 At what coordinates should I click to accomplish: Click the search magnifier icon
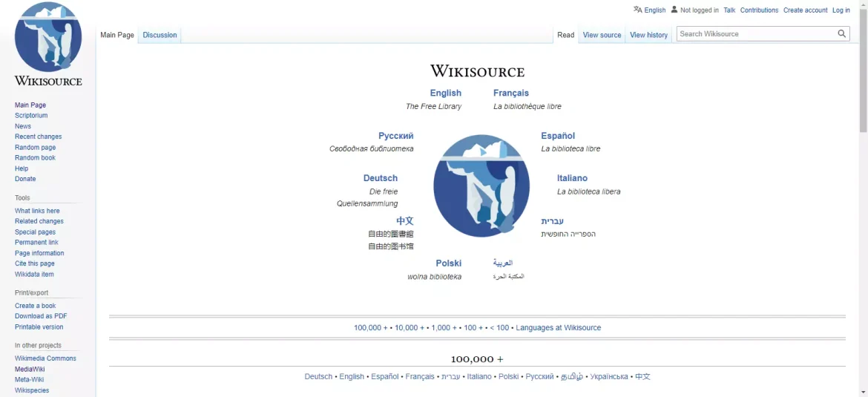point(842,34)
